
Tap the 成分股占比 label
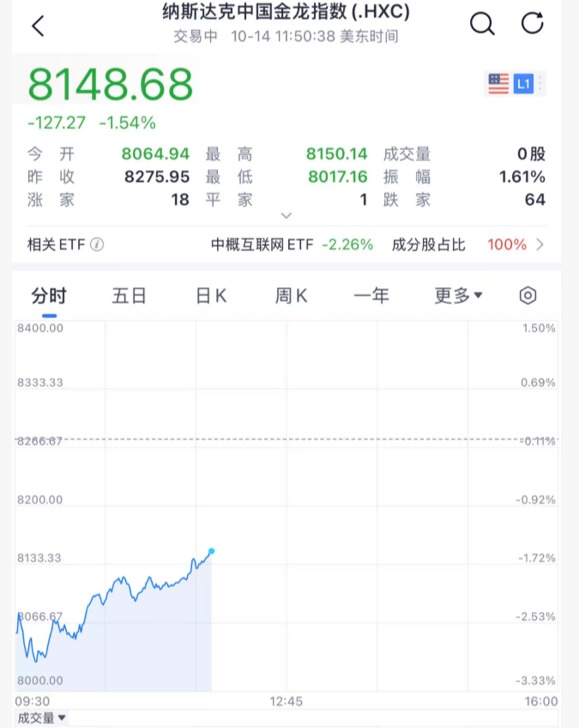click(x=428, y=245)
